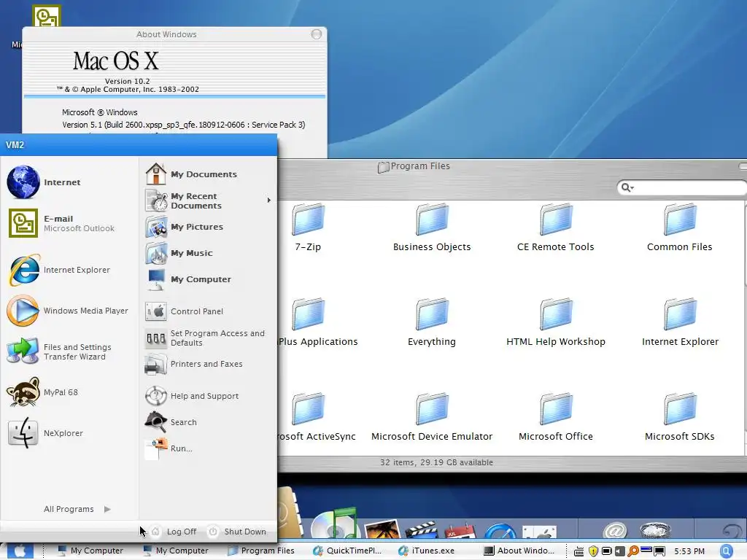Click the @ mail dock icon
The image size is (747, 560).
coord(614,531)
